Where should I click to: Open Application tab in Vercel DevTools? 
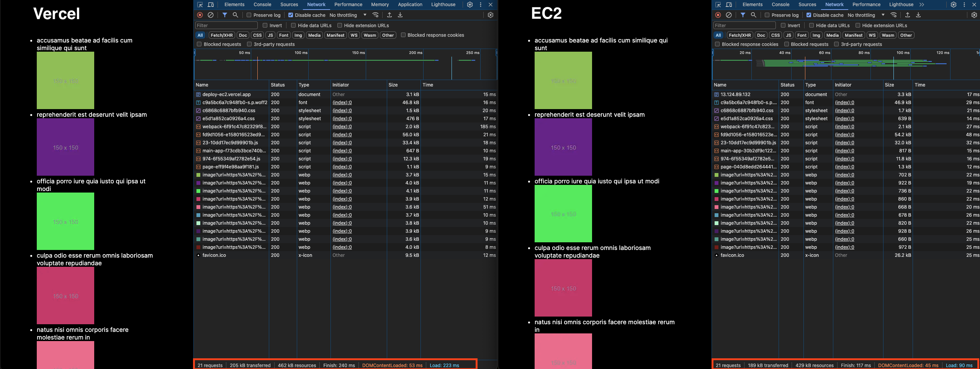(x=410, y=5)
